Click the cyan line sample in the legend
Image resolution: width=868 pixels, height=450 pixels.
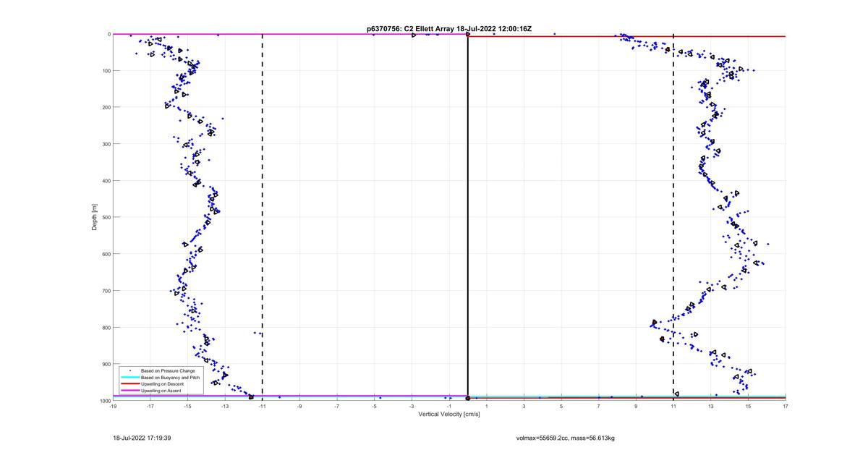click(x=129, y=377)
